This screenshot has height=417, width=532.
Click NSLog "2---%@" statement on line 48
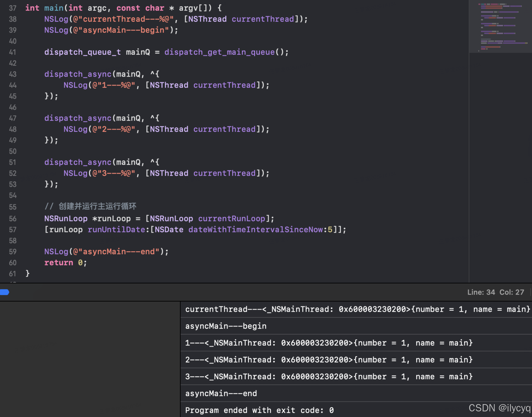(x=166, y=129)
